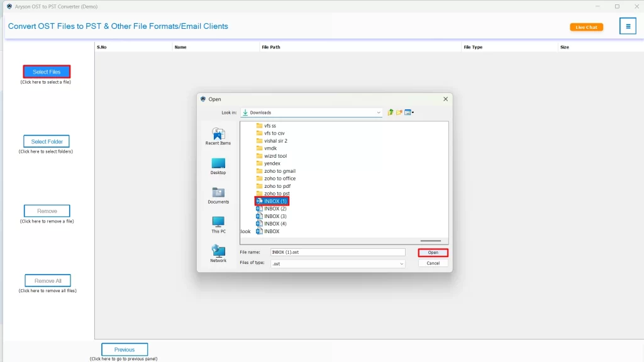Click the Create New Folder icon
Viewport: 644px width, 362px height.
click(x=399, y=112)
